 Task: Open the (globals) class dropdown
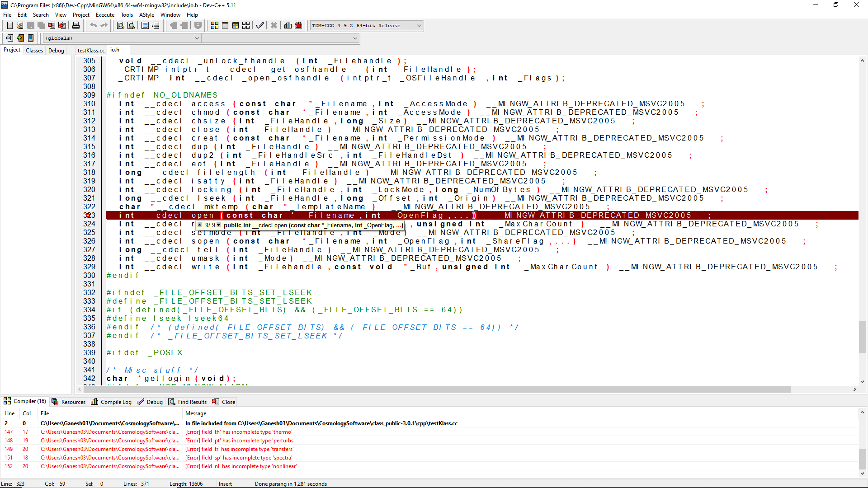tap(122, 38)
